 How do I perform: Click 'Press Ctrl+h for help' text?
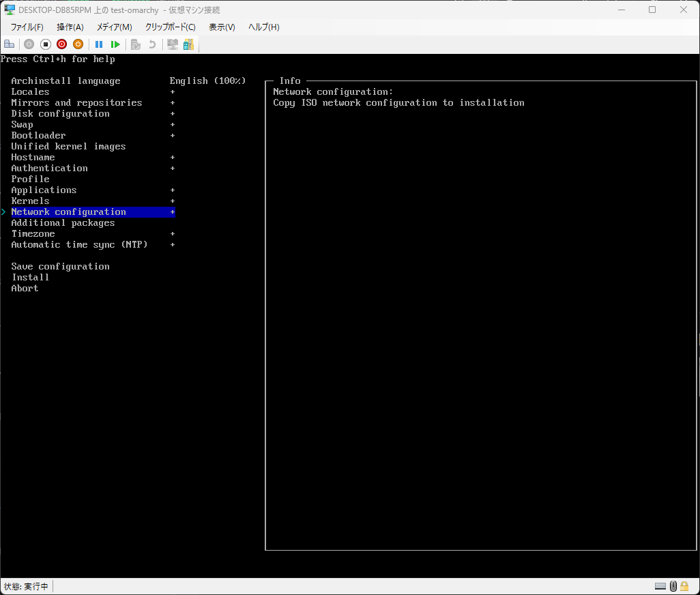pos(57,59)
